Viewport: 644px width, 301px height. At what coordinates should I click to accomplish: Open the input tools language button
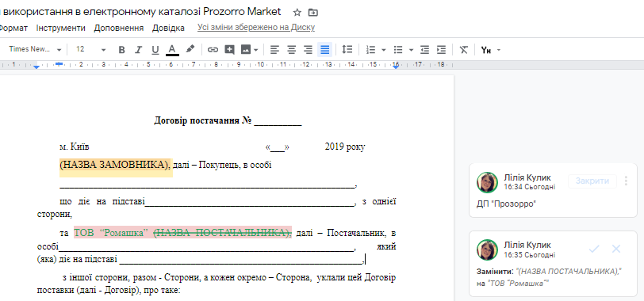point(486,50)
